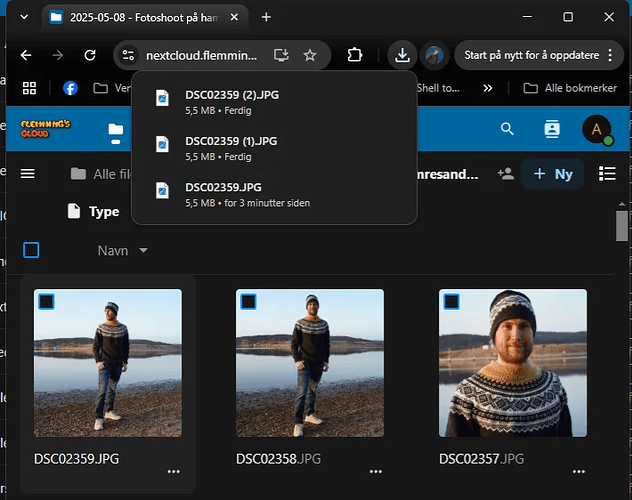The image size is (632, 500).
Task: Select the DSC02357.JPG thumbnail checkbox
Action: (451, 301)
